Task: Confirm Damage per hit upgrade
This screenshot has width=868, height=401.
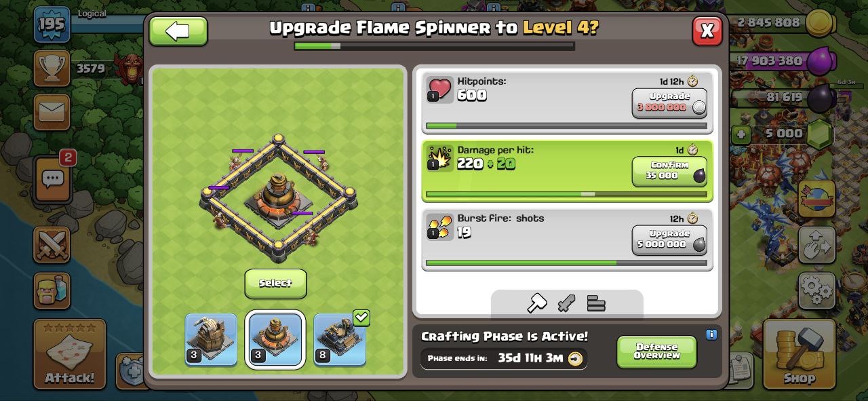Action: tap(669, 171)
